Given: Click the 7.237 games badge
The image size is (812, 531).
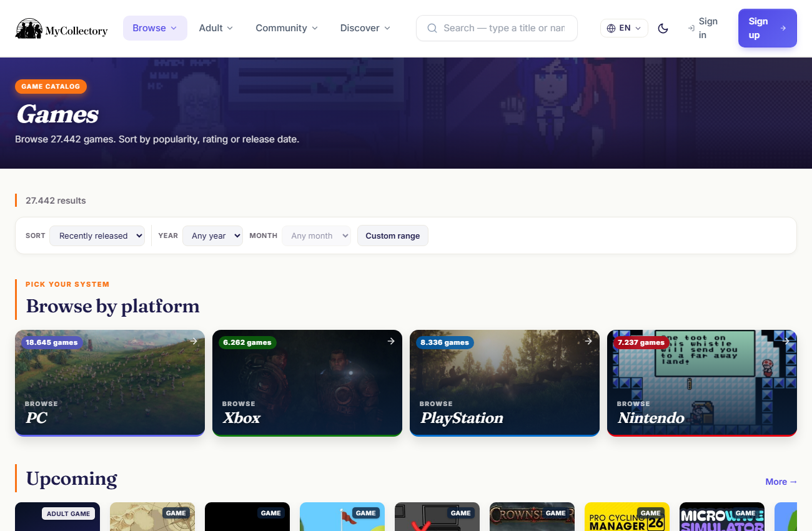Looking at the screenshot, I should (641, 342).
